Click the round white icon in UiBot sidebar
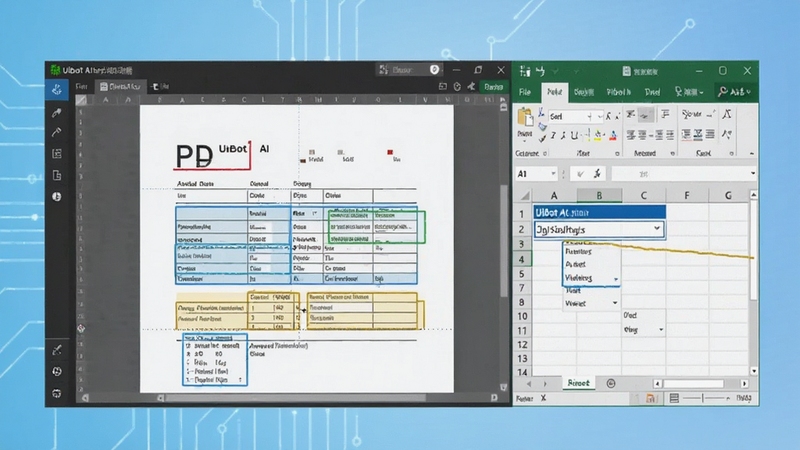The width and height of the screenshot is (800, 450). 57,196
